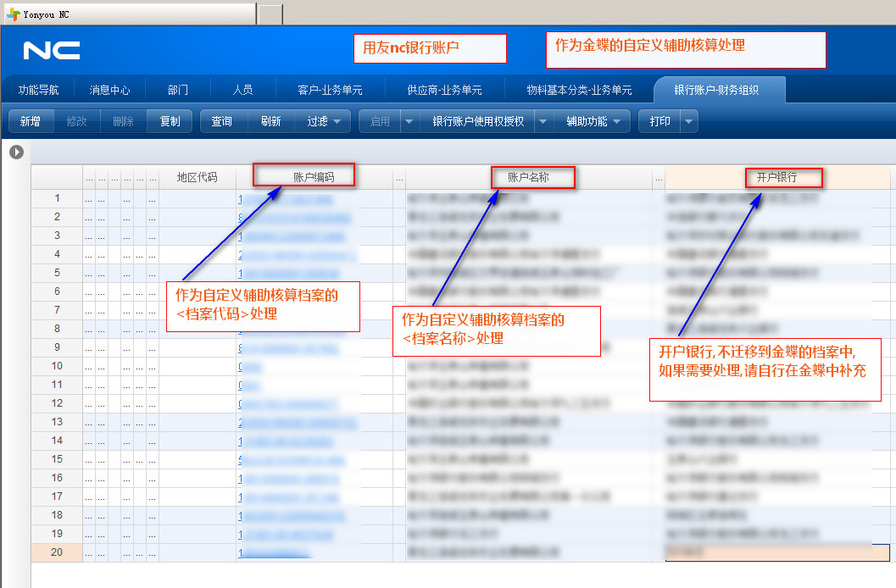Expand the arrow next to 打印
The height and width of the screenshot is (588, 896).
click(x=687, y=122)
